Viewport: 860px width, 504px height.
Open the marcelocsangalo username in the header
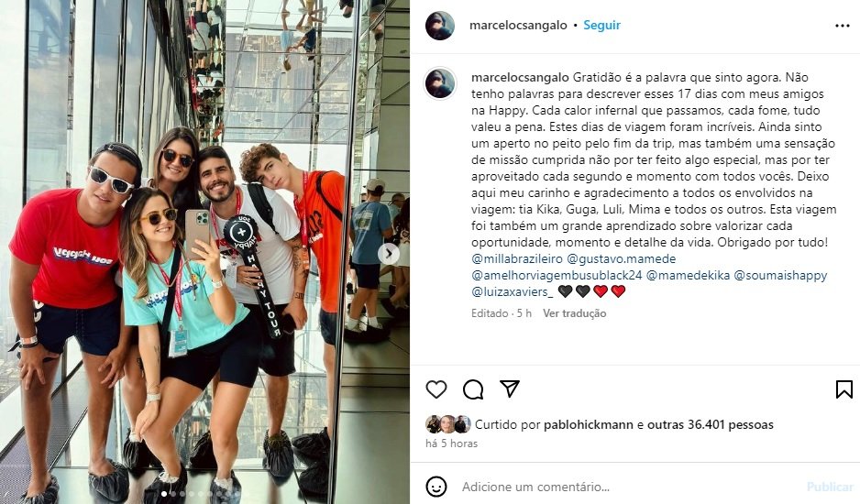(518, 26)
